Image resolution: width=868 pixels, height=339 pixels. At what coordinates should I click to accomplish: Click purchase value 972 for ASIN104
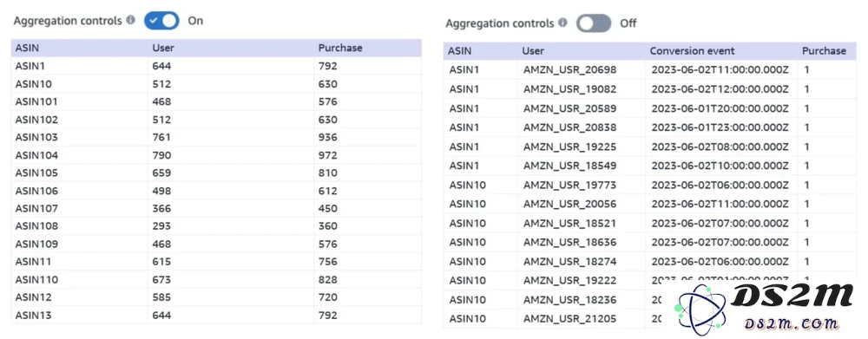click(x=328, y=155)
